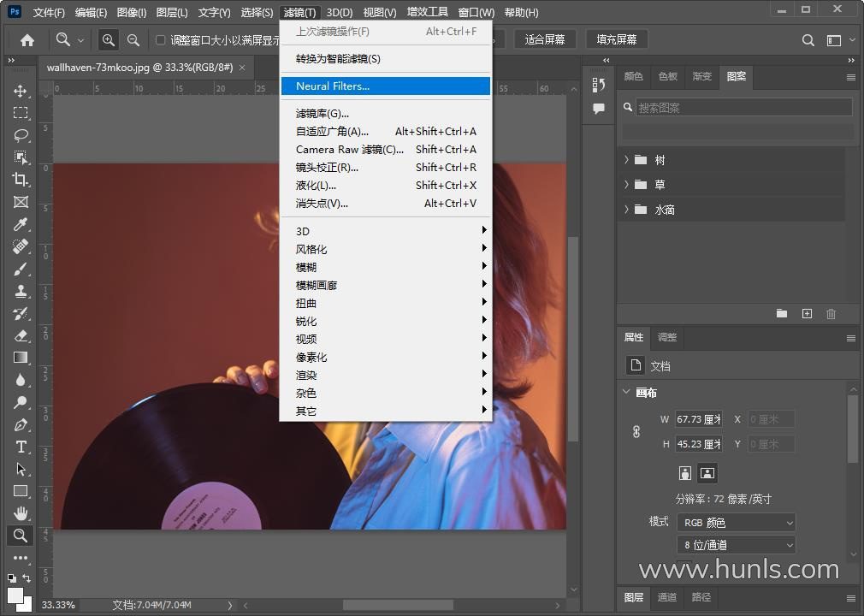The image size is (864, 616).
Task: Select the Gradient tool
Action: [x=21, y=358]
